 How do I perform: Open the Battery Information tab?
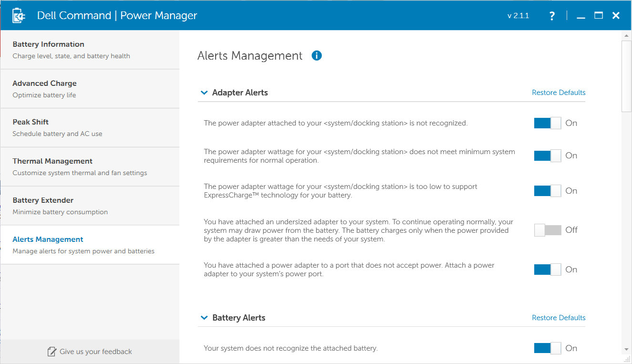click(90, 50)
